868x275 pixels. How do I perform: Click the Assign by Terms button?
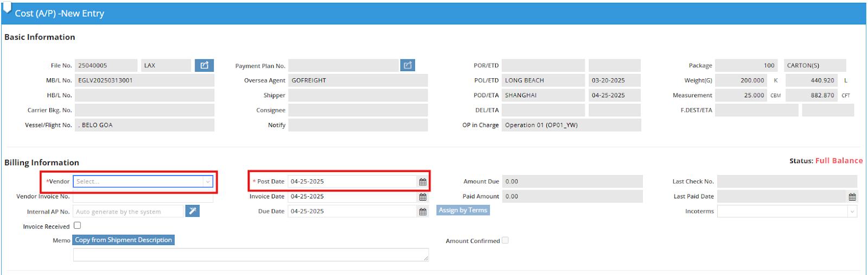pyautogui.click(x=463, y=210)
